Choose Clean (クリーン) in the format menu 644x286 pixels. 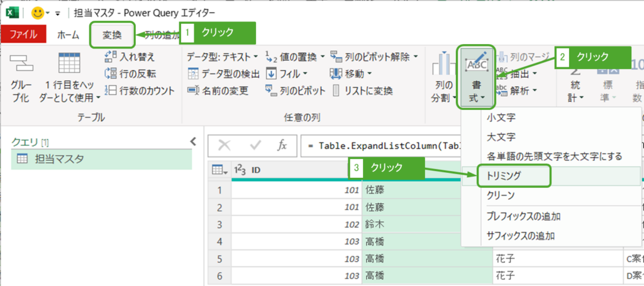click(x=501, y=196)
